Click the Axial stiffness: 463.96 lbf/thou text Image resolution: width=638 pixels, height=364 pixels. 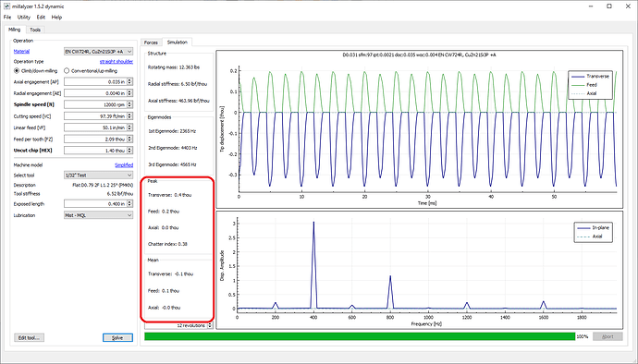tap(178, 101)
